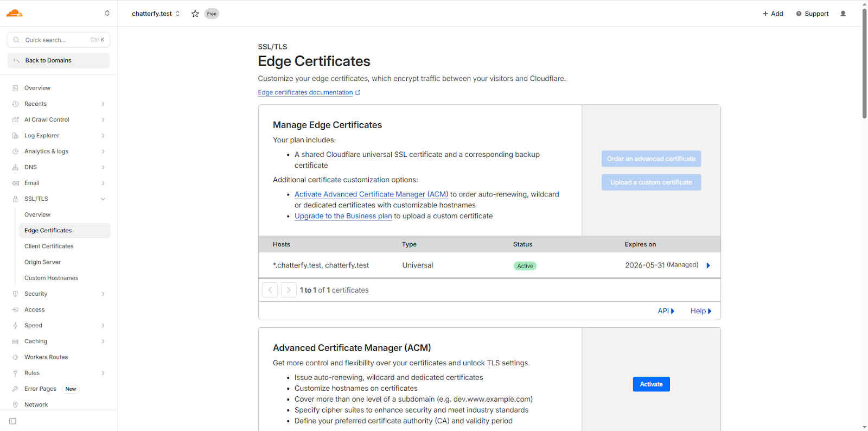Open the chatterfy.test domain selector
Screen dimensions: 868x431
[x=156, y=14]
